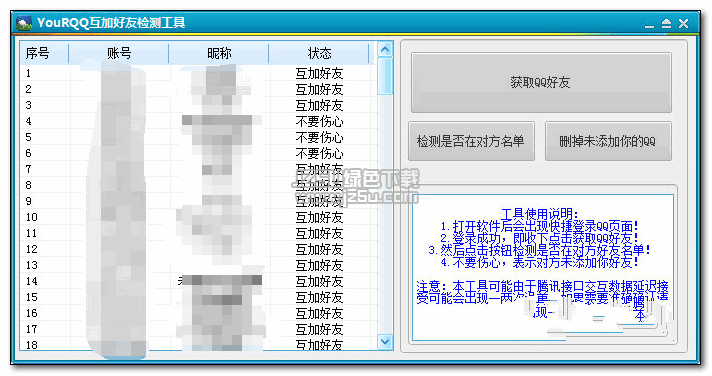Viewport: 712px width, 376px height.
Task: Select row number 11 in the list
Action: [x=198, y=233]
